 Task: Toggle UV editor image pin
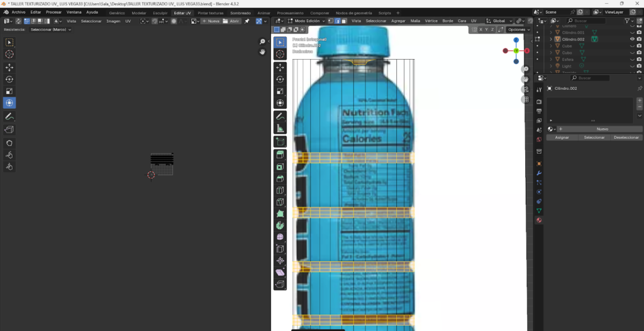click(x=247, y=21)
